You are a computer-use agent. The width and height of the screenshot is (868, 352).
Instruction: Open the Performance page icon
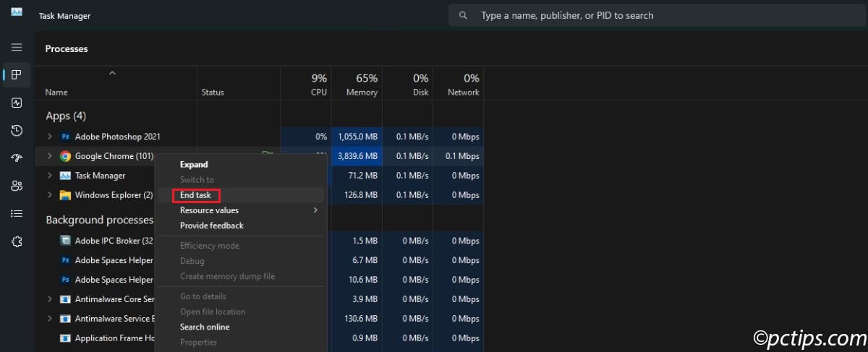click(17, 103)
